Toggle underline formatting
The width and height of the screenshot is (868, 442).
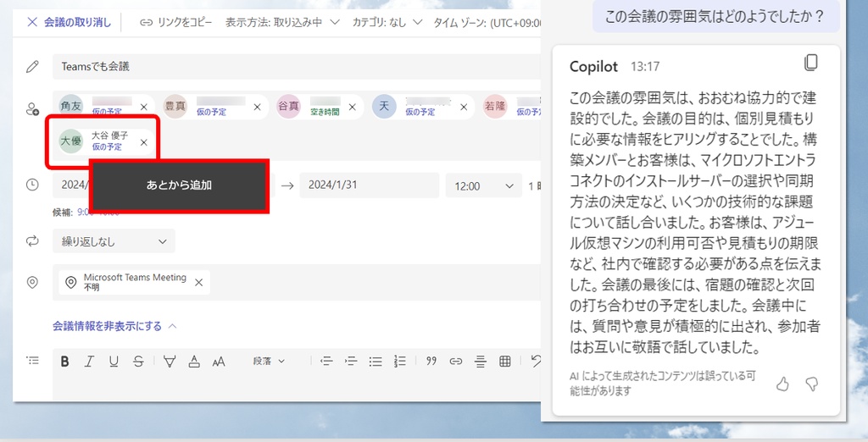click(114, 362)
